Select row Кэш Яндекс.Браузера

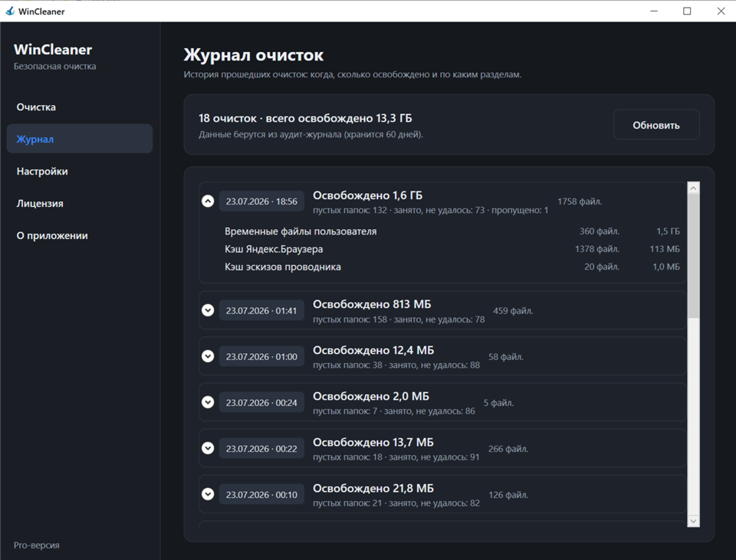[452, 249]
